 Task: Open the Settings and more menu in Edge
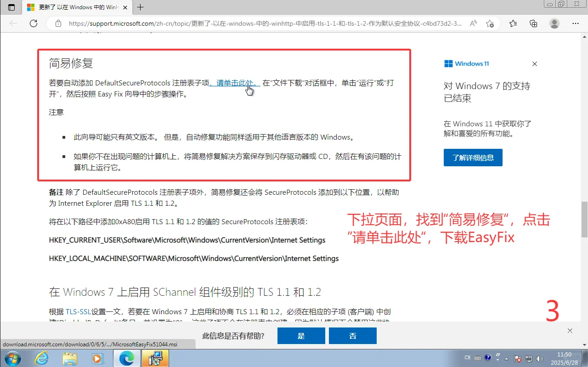click(x=575, y=23)
